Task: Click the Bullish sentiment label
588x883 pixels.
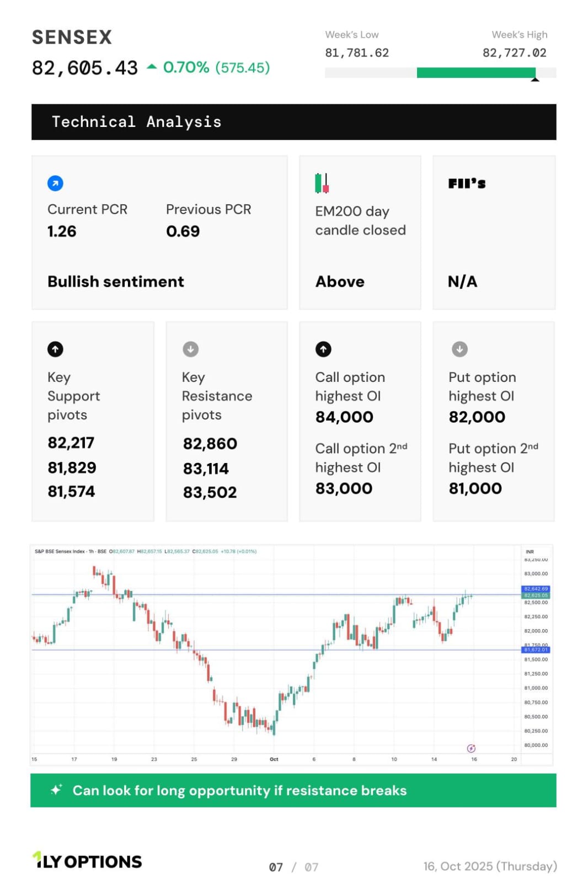Action: click(116, 281)
